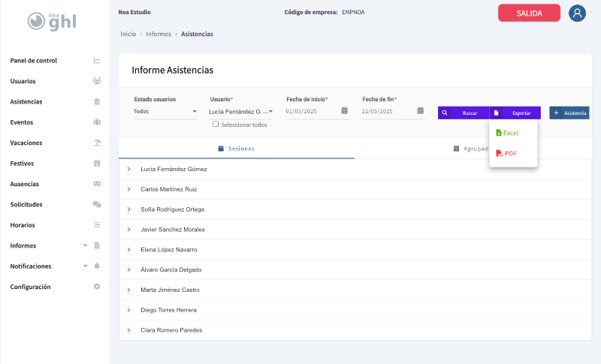The height and width of the screenshot is (364, 601).
Task: Switch to the Sesiones tab
Action: point(236,149)
